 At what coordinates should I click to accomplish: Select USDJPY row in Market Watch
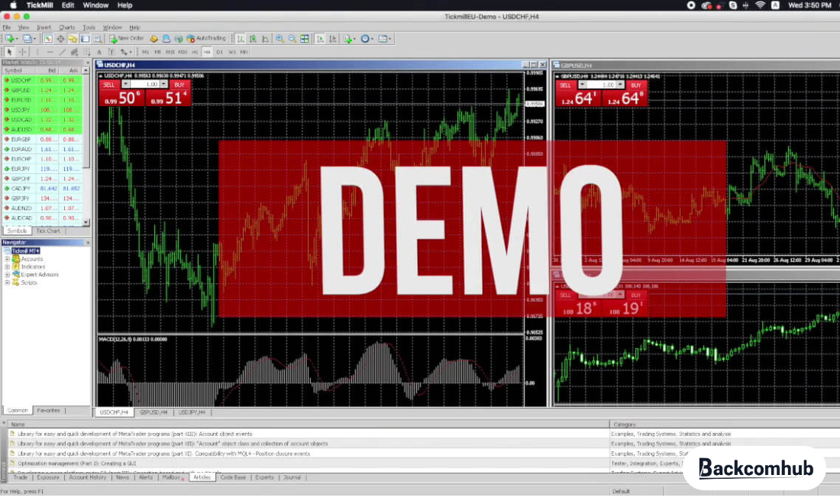(42, 110)
